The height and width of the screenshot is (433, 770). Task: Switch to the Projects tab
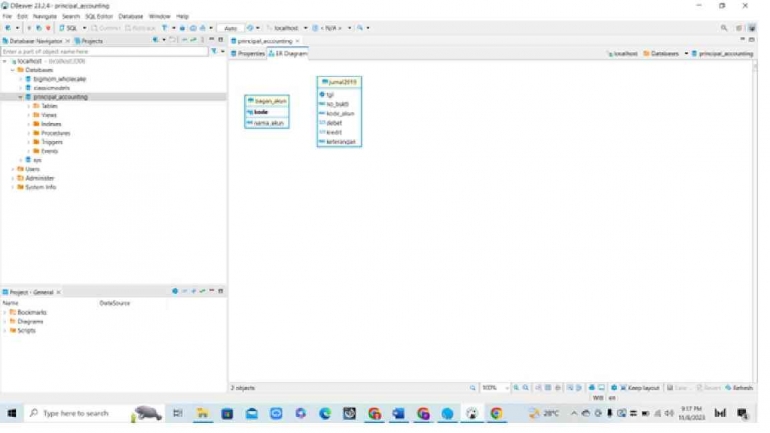coord(89,41)
